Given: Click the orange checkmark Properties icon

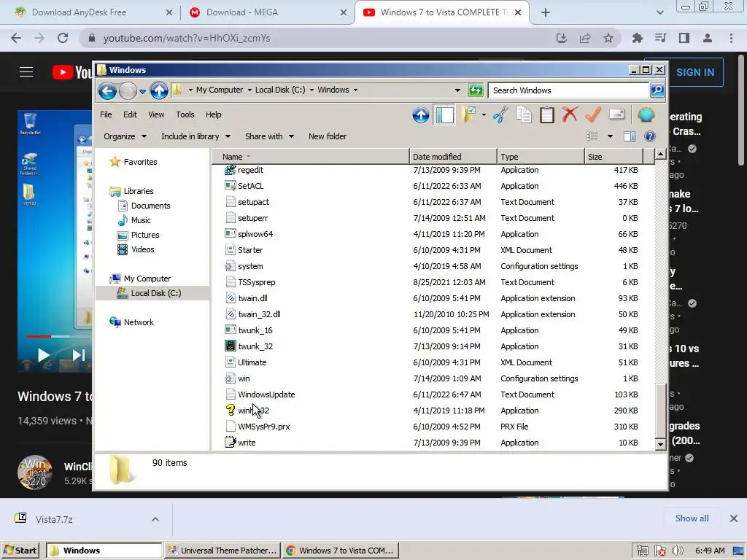Looking at the screenshot, I should coord(593,114).
